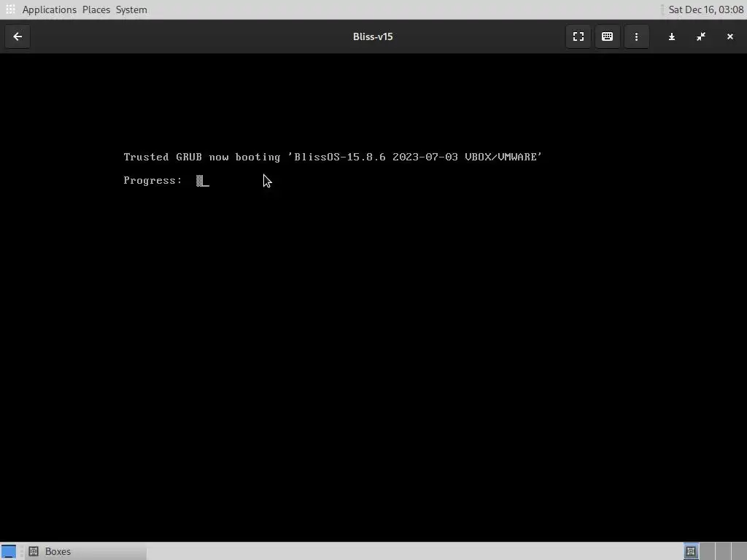Screen dimensions: 747x560
Task: Restore down the Bliss-v15 window
Action: click(701, 36)
